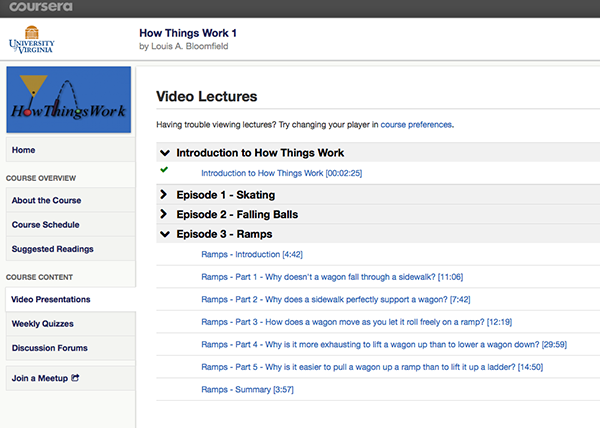Open Suggested Readings in the sidebar
Screen dimensions: 600x428
(53, 249)
